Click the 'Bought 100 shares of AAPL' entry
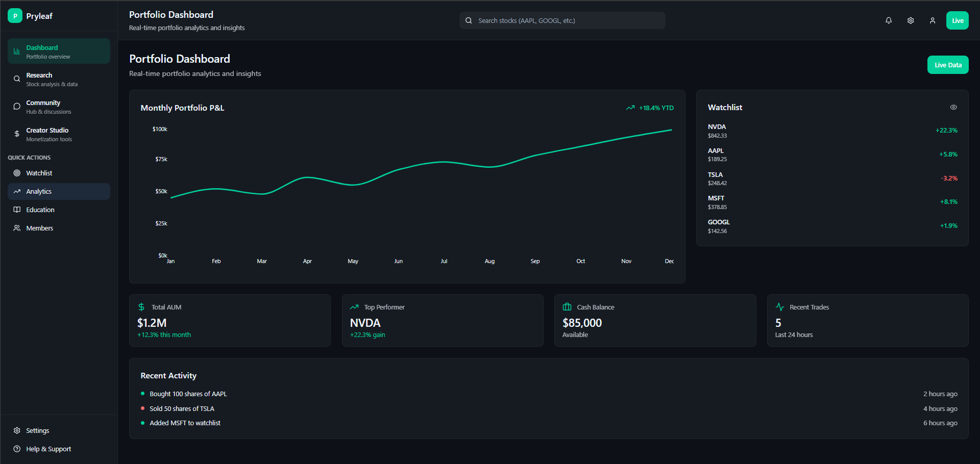This screenshot has height=464, width=980. pos(188,394)
